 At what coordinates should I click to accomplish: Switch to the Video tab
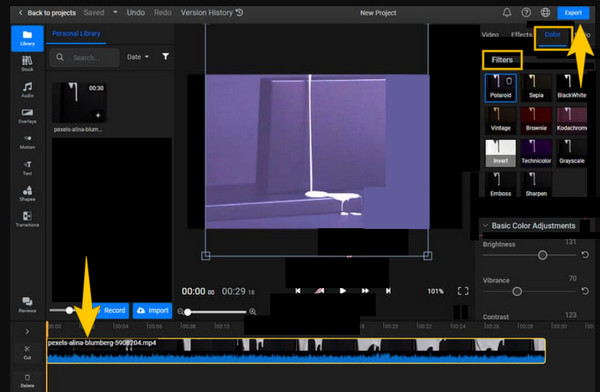click(x=490, y=34)
